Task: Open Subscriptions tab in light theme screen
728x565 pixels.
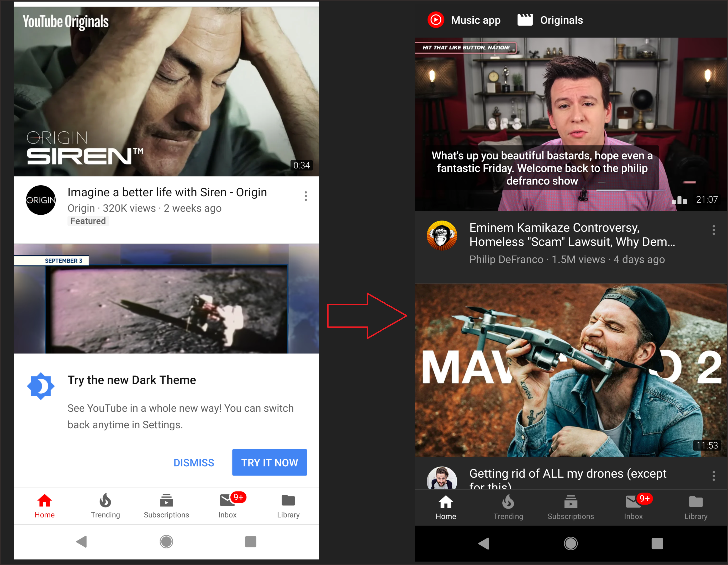Action: 166,506
